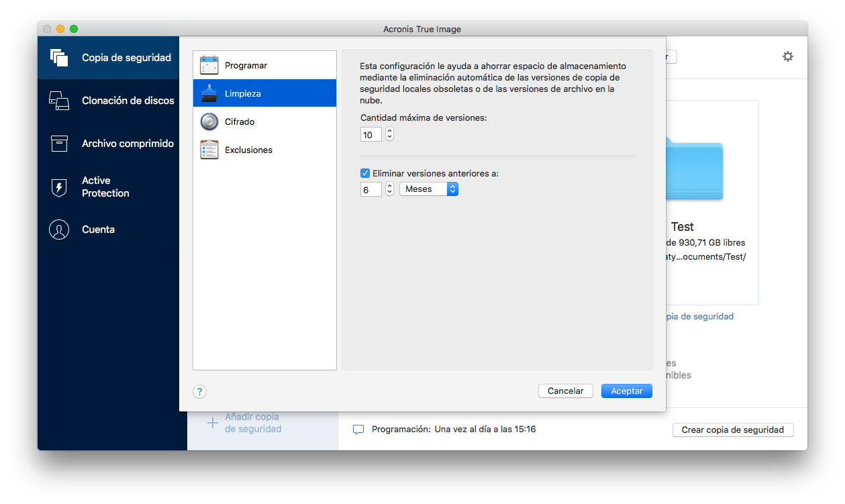Edit the maximum versions input field
The width and height of the screenshot is (845, 504).
pos(370,134)
